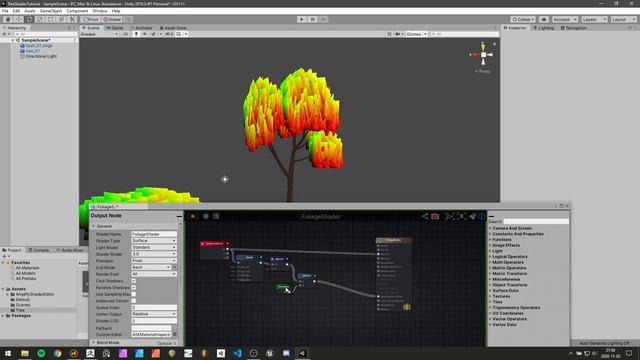
Task: Open Cull Mode dropdown
Action: pyautogui.click(x=151, y=267)
